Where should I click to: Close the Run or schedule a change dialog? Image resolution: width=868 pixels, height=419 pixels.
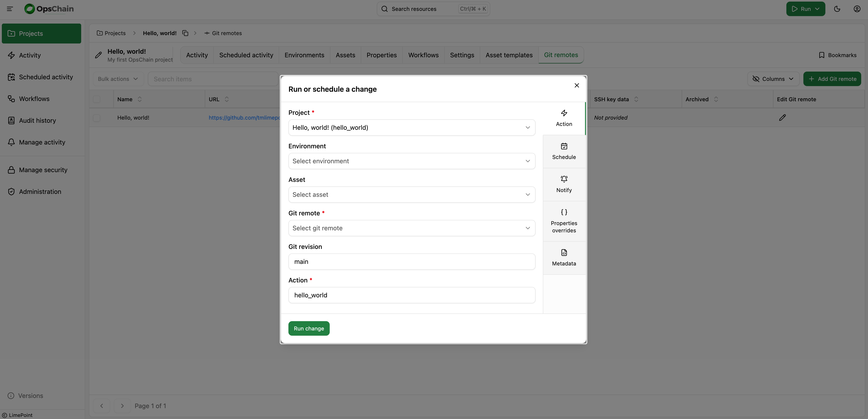coord(577,85)
